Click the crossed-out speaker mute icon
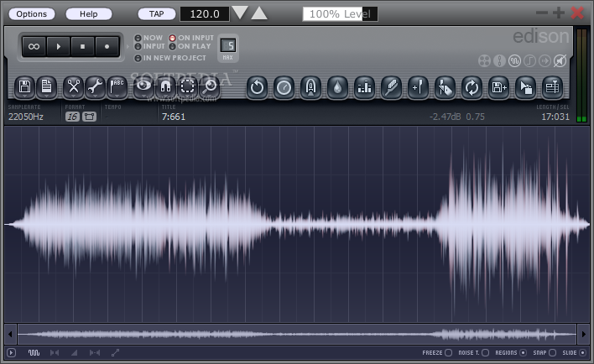Image resolution: width=594 pixels, height=364 pixels. (x=560, y=61)
